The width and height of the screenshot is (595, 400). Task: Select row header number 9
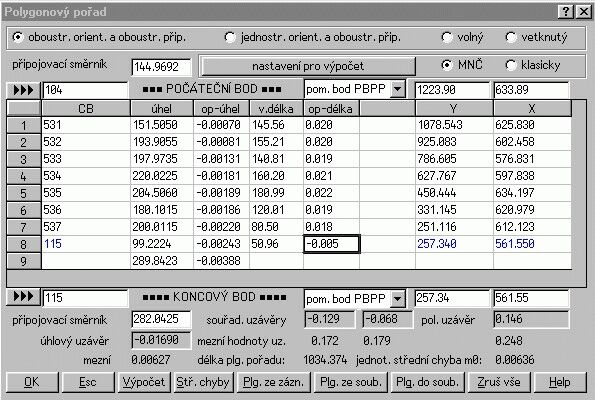(24, 261)
